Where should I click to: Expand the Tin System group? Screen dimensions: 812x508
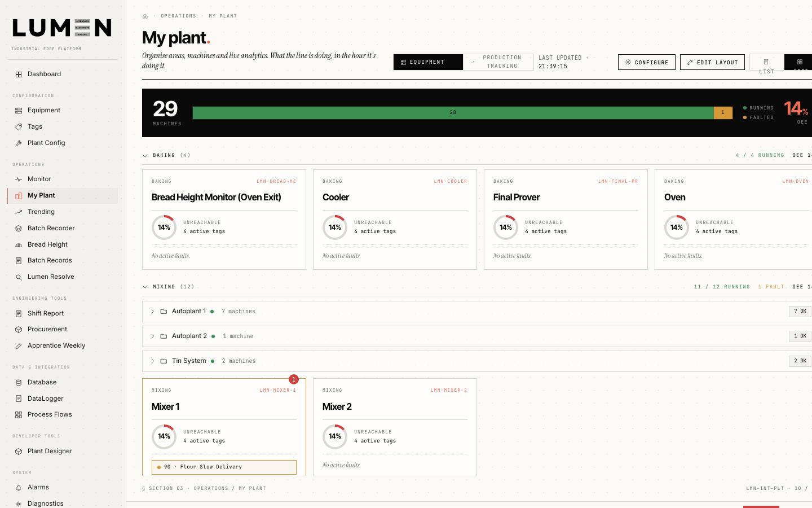point(152,361)
